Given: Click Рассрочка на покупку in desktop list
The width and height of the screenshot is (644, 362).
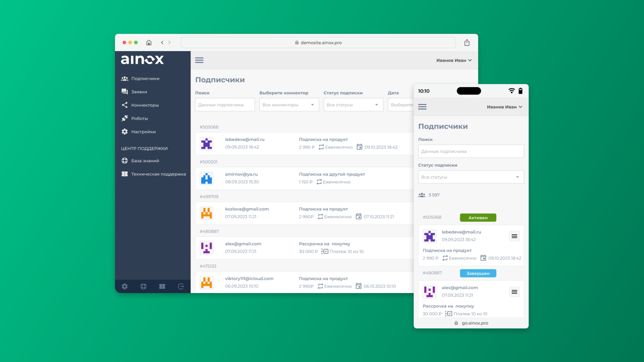Looking at the screenshot, I should coord(324,244).
